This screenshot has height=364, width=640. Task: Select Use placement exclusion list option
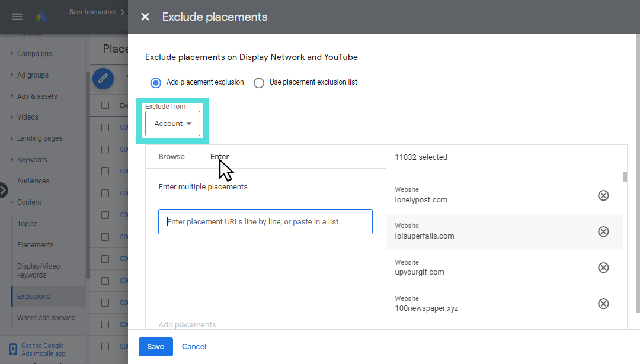(x=259, y=83)
